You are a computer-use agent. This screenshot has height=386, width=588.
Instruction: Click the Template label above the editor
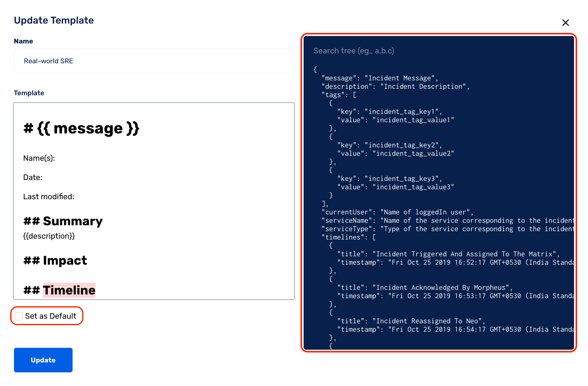[x=29, y=93]
